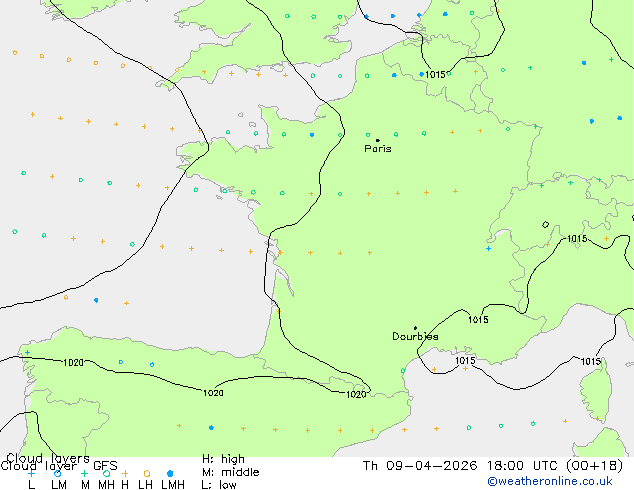
Task: Click the blue circle LM legend symbol
Action: point(57,473)
